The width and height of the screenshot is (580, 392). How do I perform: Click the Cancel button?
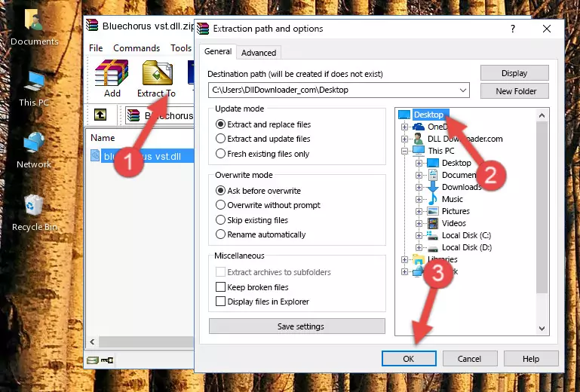click(470, 358)
